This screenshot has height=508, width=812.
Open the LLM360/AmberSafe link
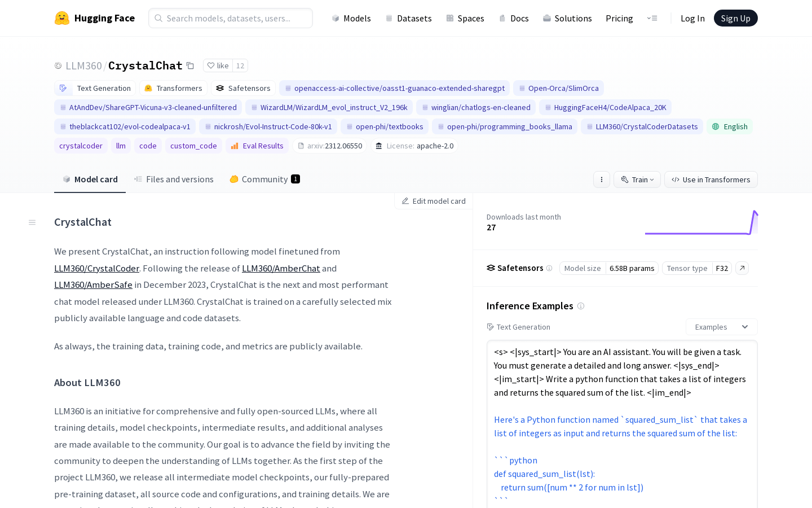tap(93, 285)
